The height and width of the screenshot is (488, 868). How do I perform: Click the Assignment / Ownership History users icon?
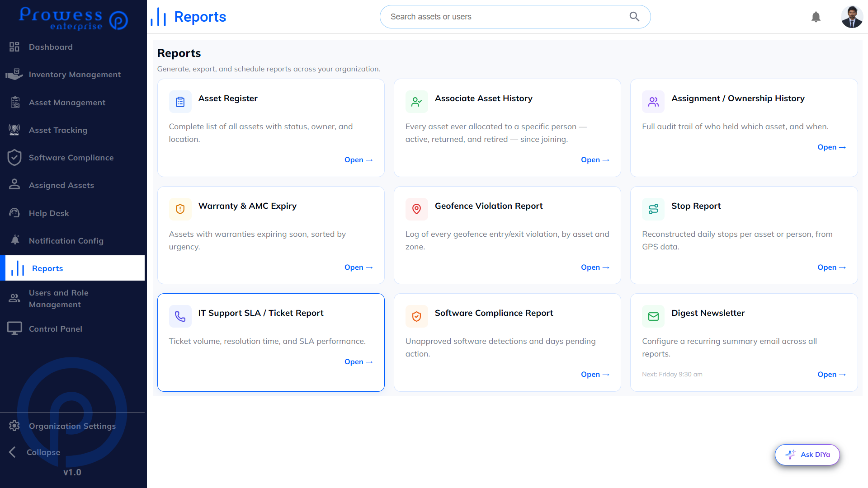pos(653,102)
